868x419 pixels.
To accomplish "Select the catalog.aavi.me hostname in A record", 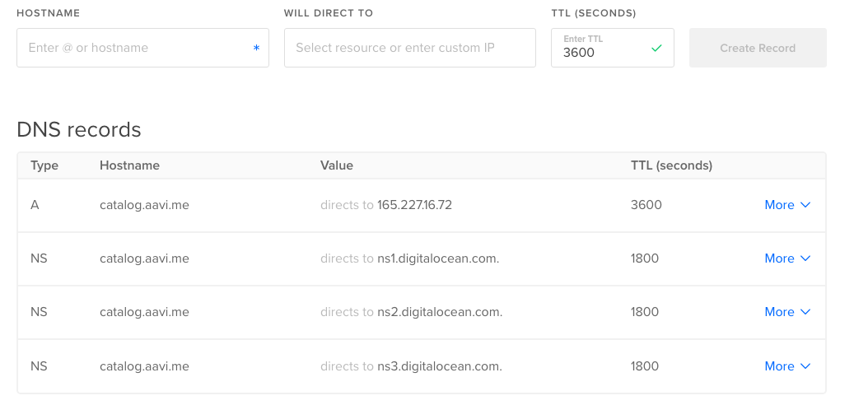I will tap(144, 205).
